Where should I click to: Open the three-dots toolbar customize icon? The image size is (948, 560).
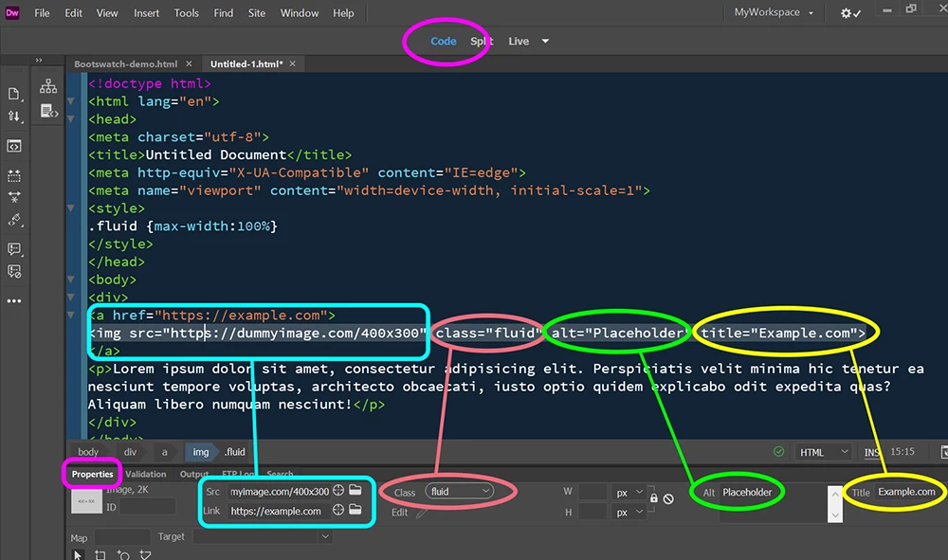pyautogui.click(x=14, y=300)
